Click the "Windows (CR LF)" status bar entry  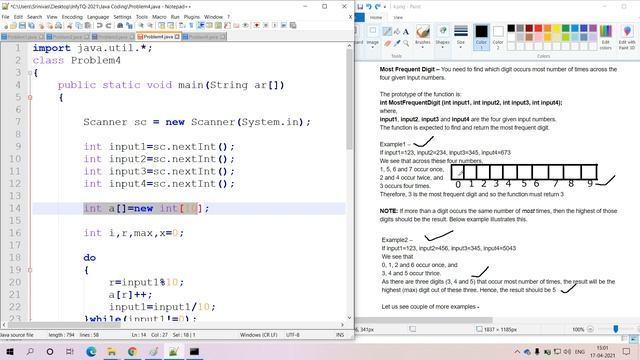[258, 335]
